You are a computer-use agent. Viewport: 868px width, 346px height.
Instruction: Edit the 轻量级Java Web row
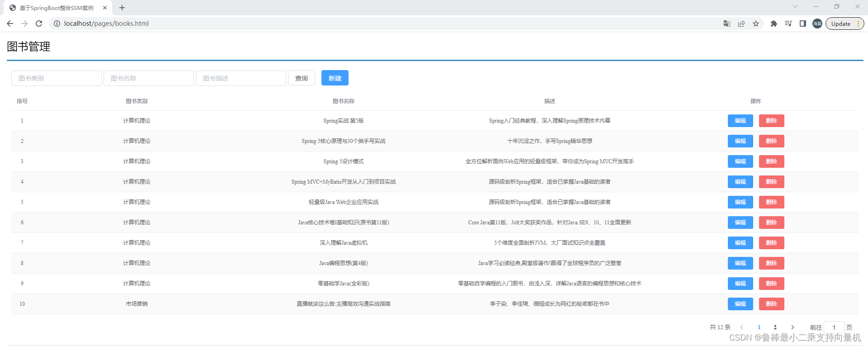pos(741,202)
